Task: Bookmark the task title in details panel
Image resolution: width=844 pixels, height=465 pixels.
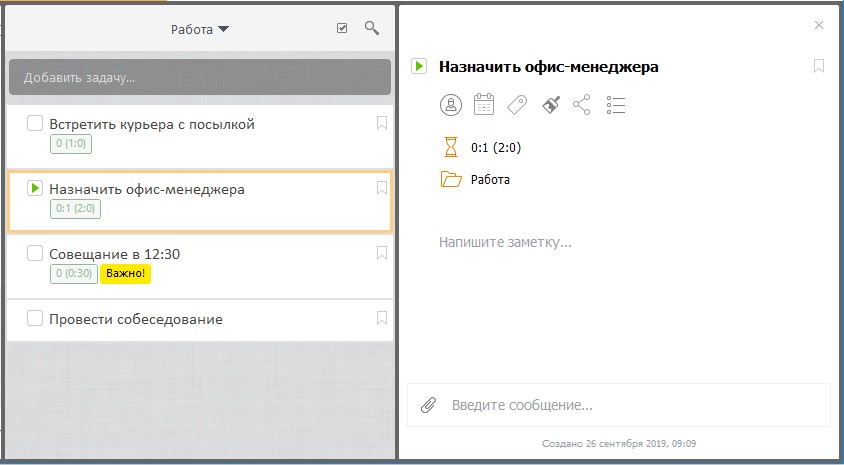Action: [x=819, y=66]
